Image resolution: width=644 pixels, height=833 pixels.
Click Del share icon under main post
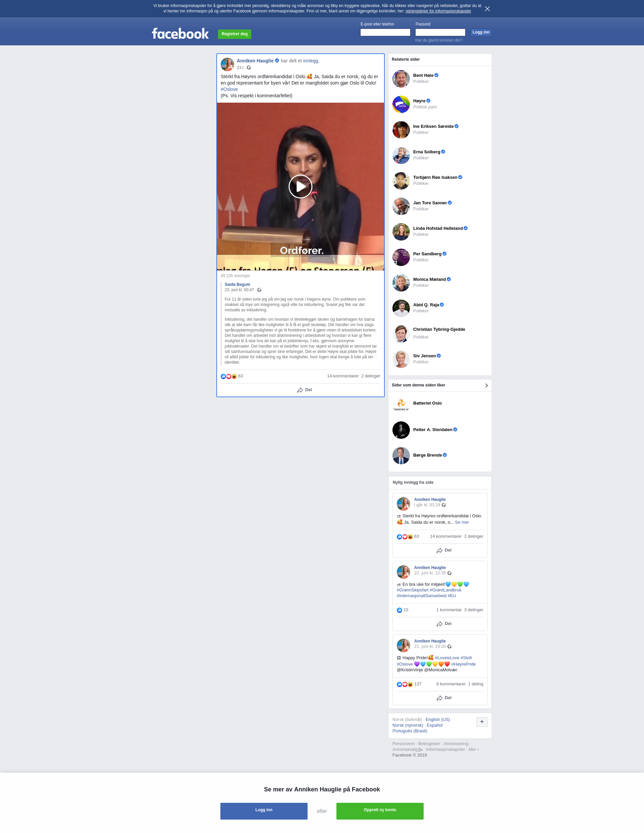point(300,390)
